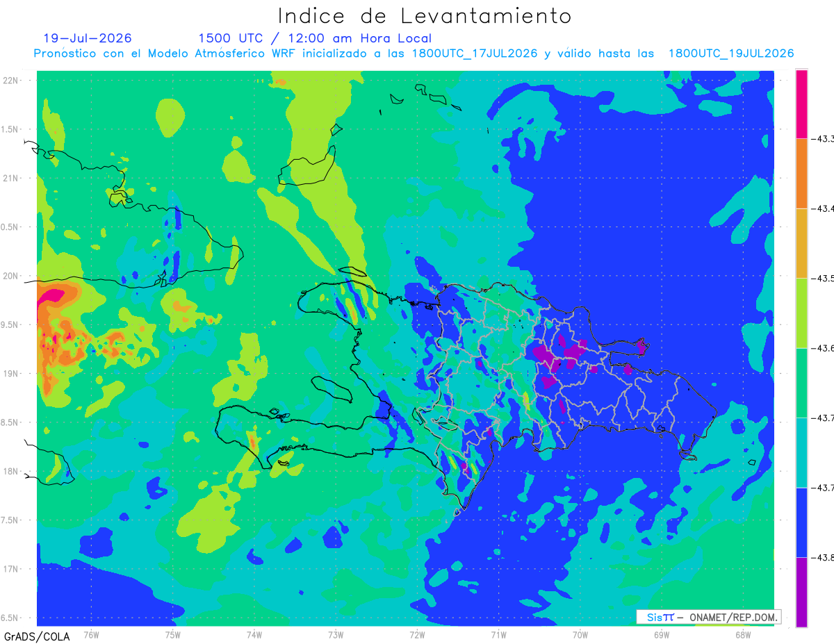Screen dimensions: 834x644
Task: Click the '19N' latitude label
Action: [x=12, y=374]
